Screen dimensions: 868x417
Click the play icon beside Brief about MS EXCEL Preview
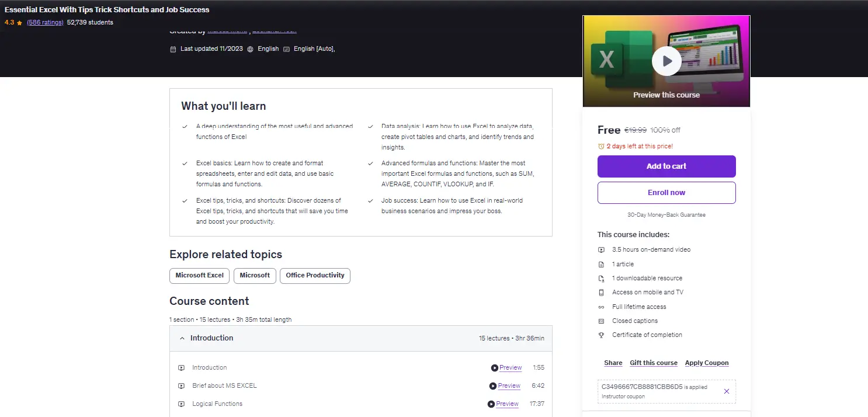pos(493,386)
